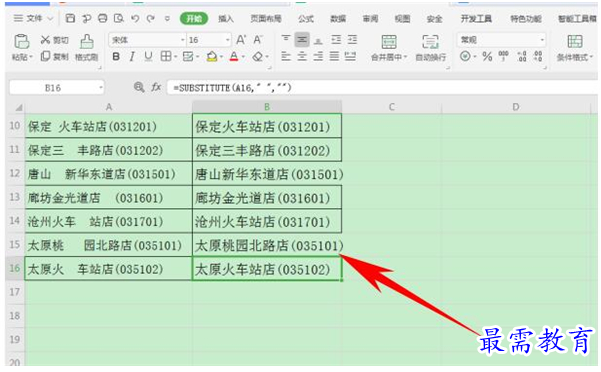601x372 pixels.
Task: Apply thousands separator number style
Action: pyautogui.click(x=504, y=57)
